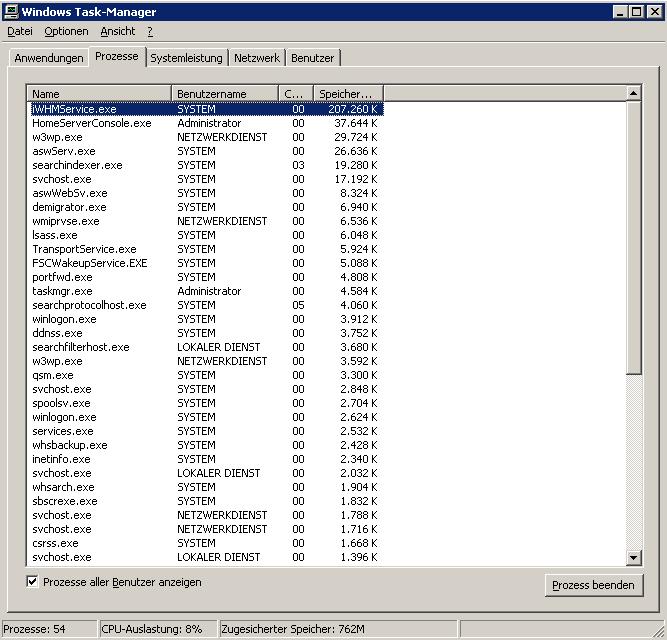667x640 pixels.
Task: Select the portfwd.exe process
Action: tap(205, 277)
